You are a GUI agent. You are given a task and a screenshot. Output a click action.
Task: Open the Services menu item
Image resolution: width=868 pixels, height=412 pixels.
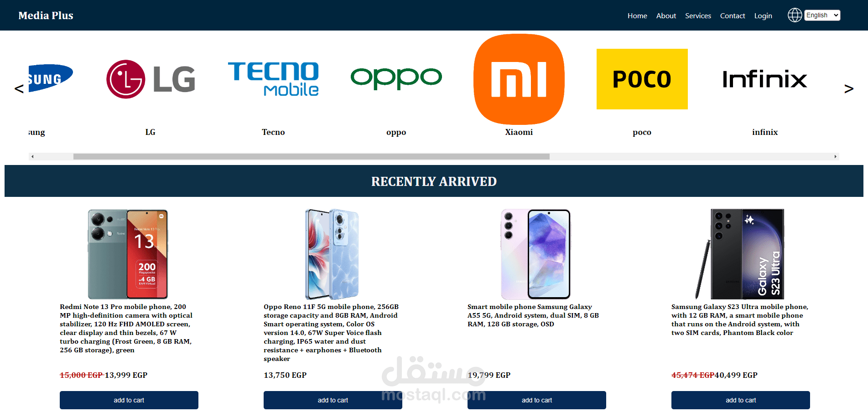[698, 15]
